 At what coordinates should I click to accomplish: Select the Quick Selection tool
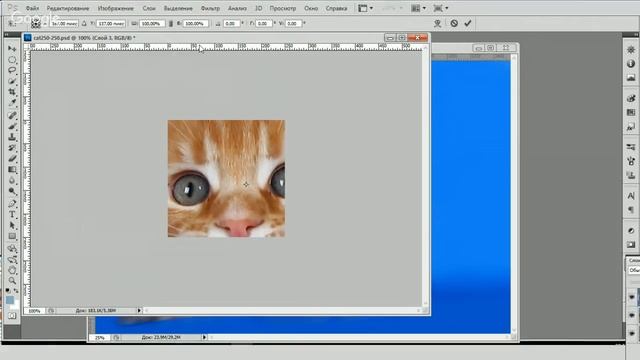(x=12, y=81)
